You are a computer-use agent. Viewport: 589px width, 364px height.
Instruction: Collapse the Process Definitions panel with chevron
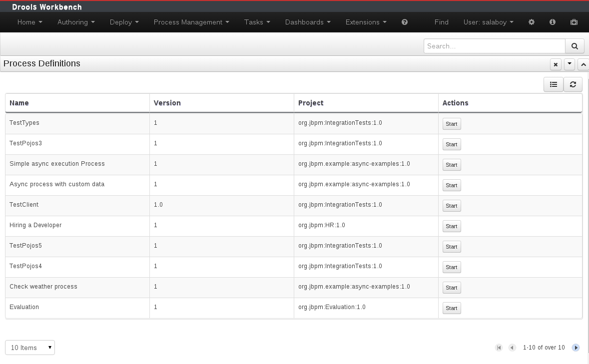[584, 64]
